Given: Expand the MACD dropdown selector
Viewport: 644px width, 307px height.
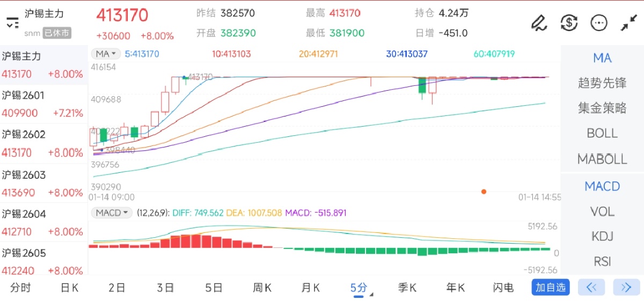Looking at the screenshot, I should [x=112, y=213].
